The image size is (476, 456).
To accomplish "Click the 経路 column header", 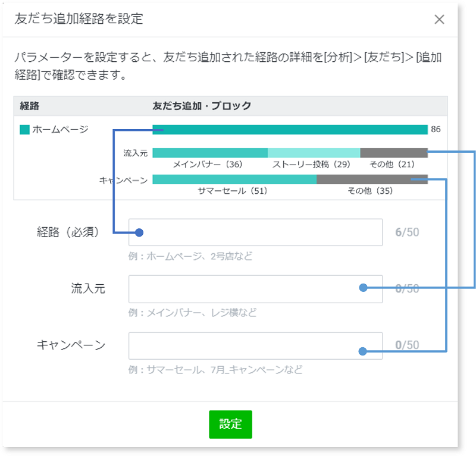I will pos(29,106).
